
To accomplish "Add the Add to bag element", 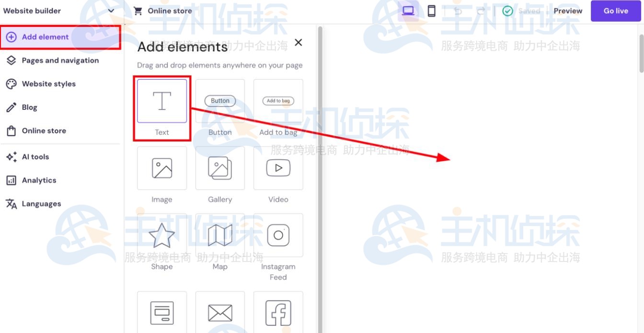I will [x=278, y=101].
